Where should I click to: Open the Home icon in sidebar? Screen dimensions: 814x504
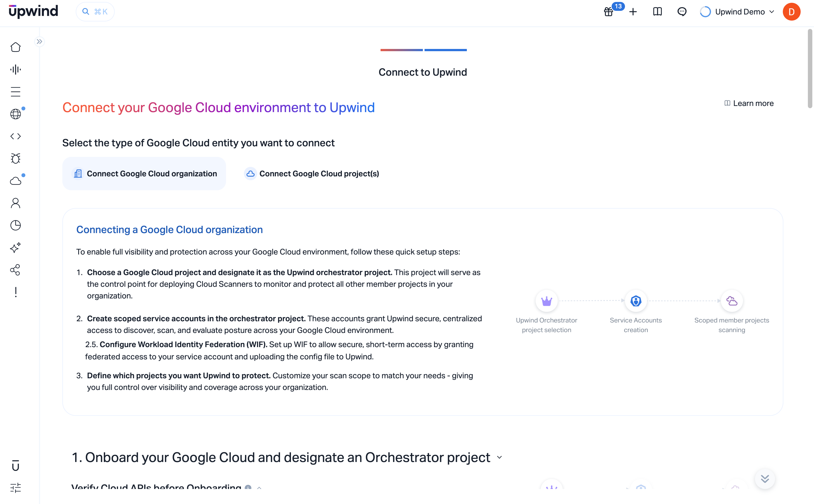pos(15,47)
